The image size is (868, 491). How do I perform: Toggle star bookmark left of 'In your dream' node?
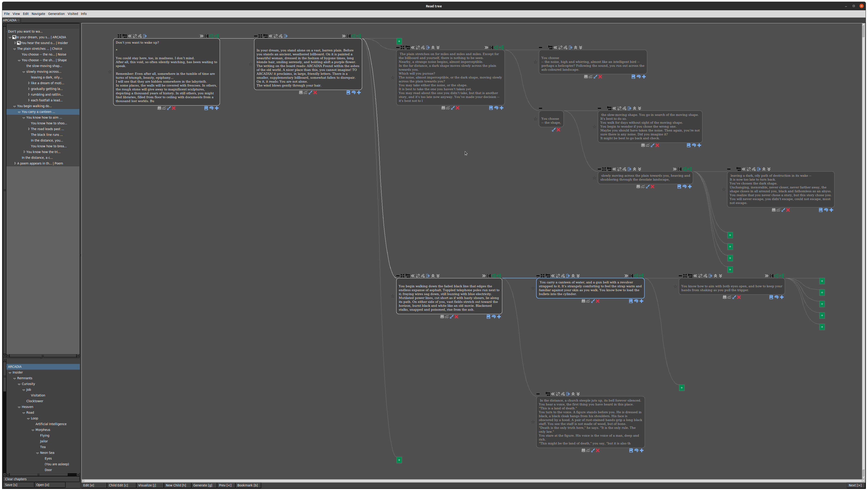point(250,64)
